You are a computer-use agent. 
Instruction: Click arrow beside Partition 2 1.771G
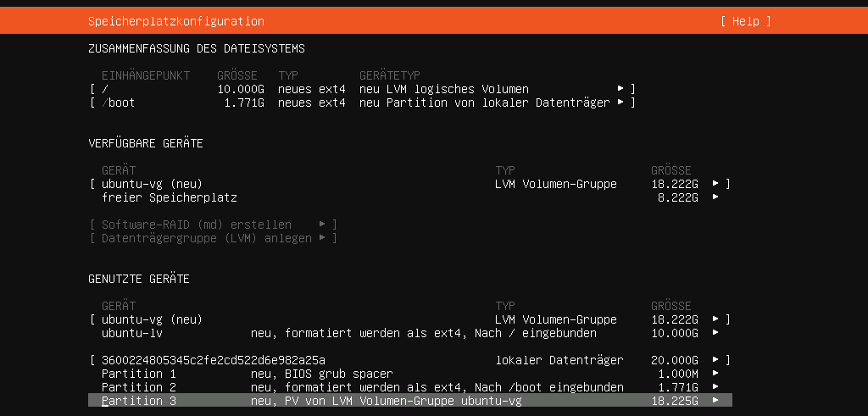715,387
